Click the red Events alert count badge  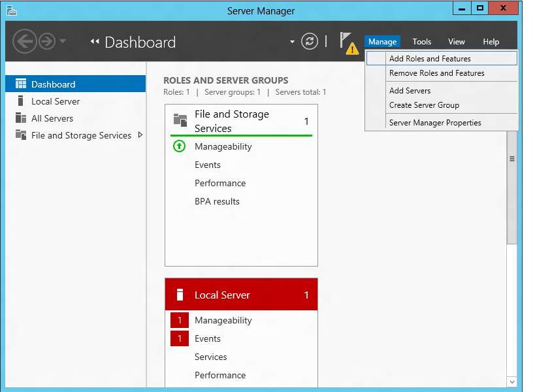tap(180, 338)
